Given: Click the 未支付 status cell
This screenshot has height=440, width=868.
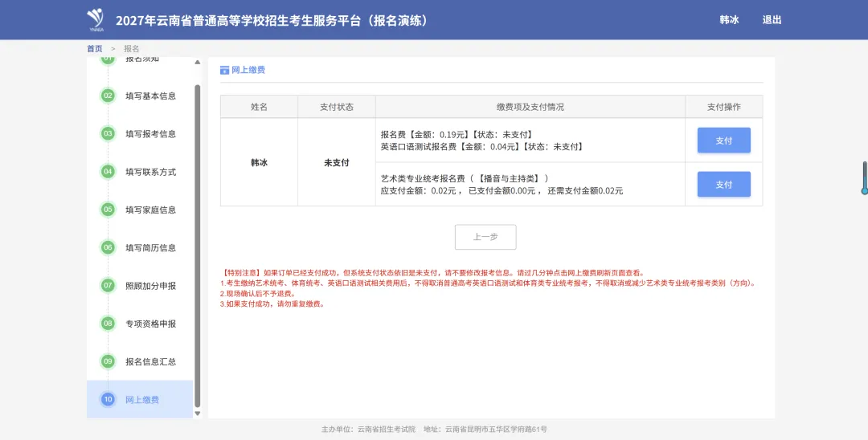Looking at the screenshot, I should coord(337,162).
